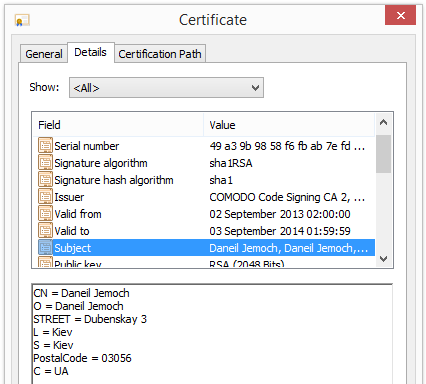Select the Serial number row label
The height and width of the screenshot is (384, 426).
click(87, 146)
